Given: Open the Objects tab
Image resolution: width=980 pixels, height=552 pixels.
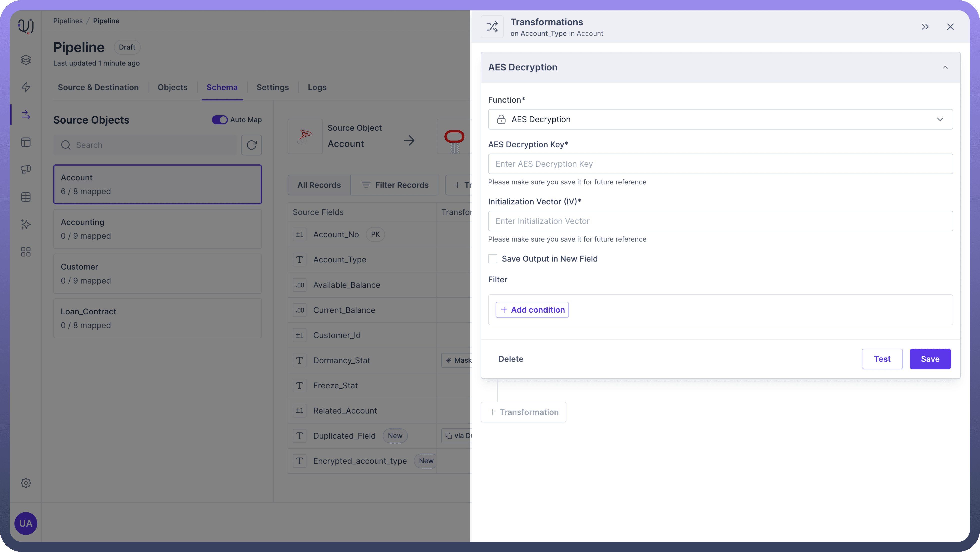Looking at the screenshot, I should tap(172, 87).
